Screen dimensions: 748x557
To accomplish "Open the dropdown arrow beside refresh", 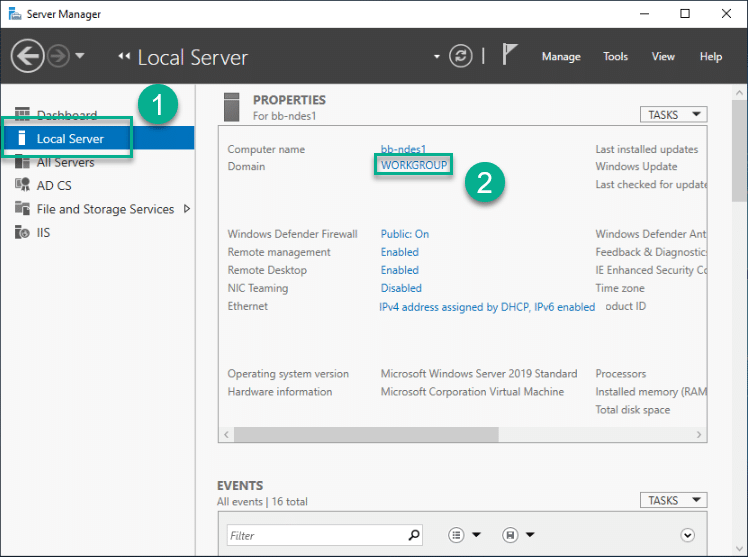I will click(x=436, y=57).
